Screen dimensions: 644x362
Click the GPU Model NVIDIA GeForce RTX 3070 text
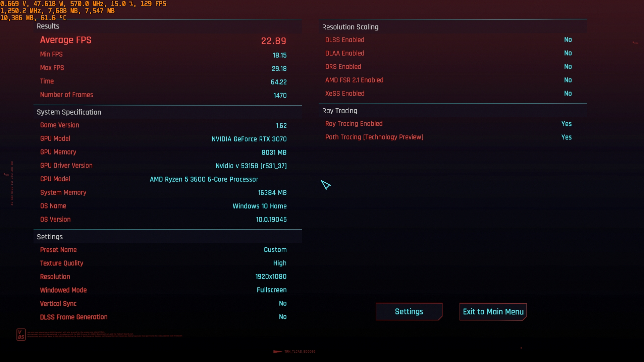pyautogui.click(x=249, y=139)
